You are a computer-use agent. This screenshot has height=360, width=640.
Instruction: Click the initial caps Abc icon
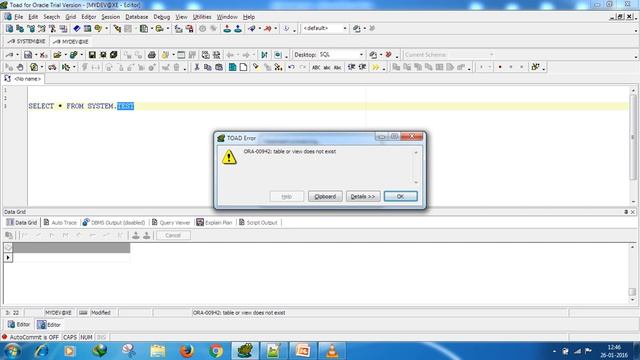[x=338, y=67]
